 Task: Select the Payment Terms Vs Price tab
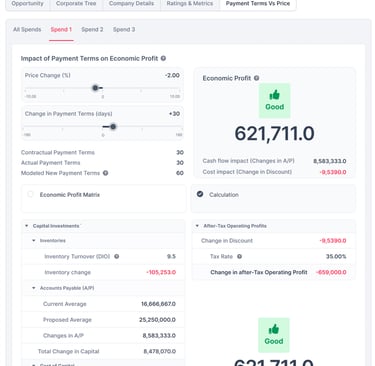click(258, 4)
